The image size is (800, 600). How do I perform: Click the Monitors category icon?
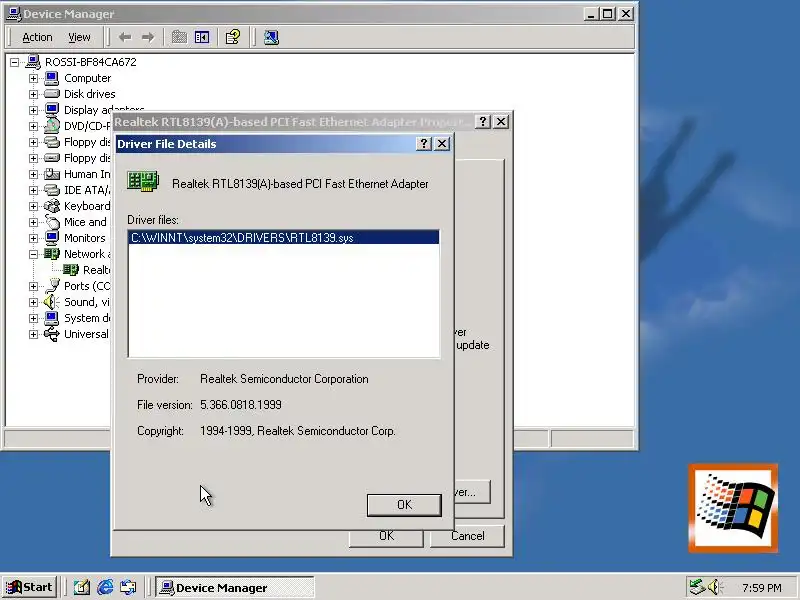pyautogui.click(x=52, y=238)
